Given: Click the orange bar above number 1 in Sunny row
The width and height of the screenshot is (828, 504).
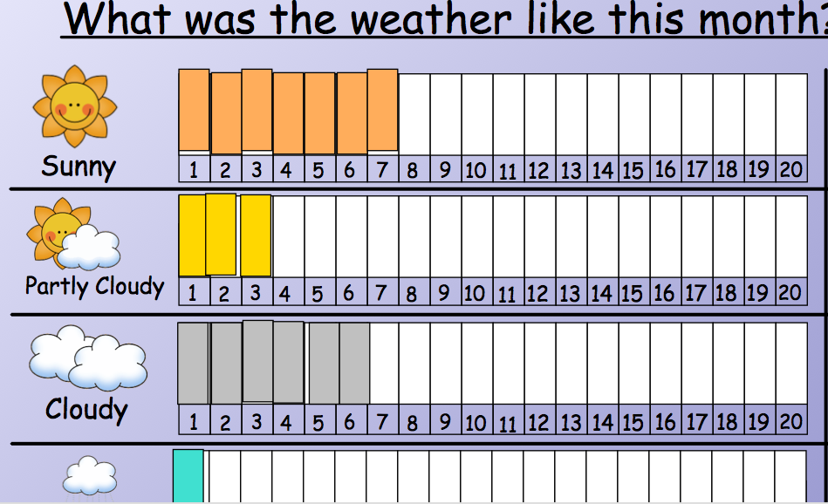Looking at the screenshot, I should pyautogui.click(x=194, y=111).
